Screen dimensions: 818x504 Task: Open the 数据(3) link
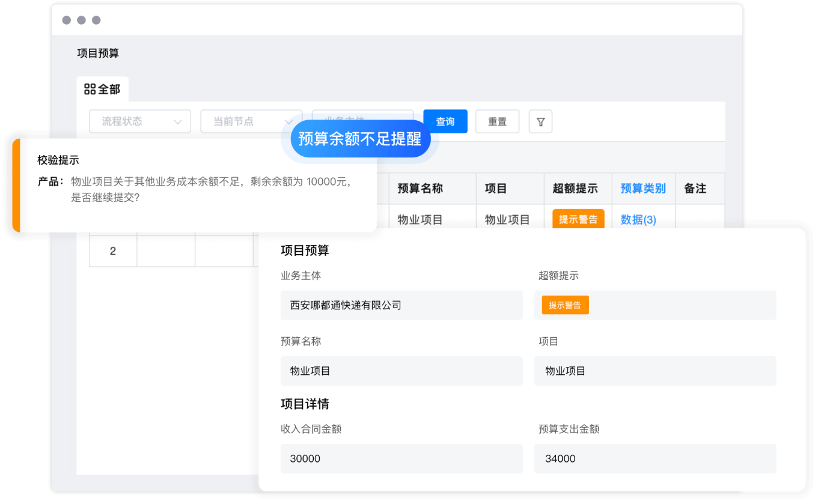638,220
